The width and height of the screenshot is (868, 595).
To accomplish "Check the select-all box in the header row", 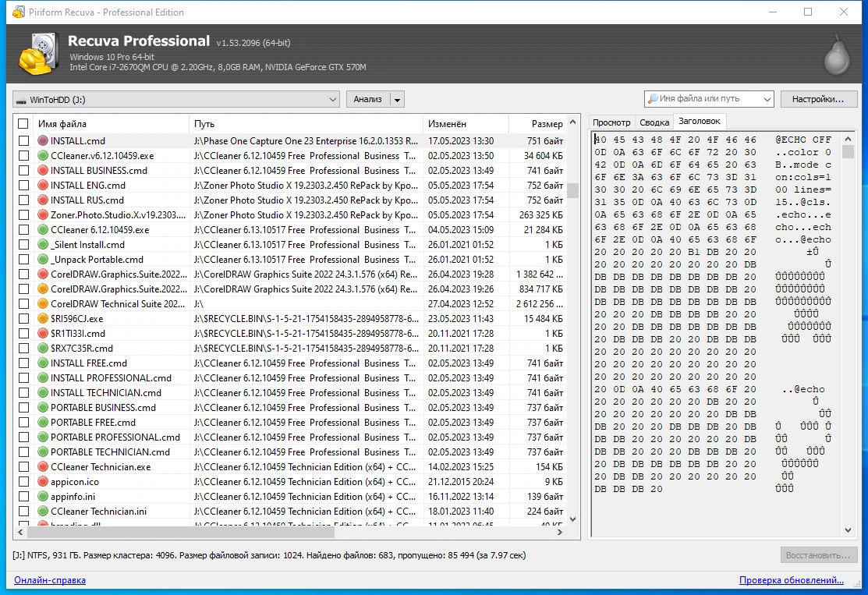I will (23, 123).
